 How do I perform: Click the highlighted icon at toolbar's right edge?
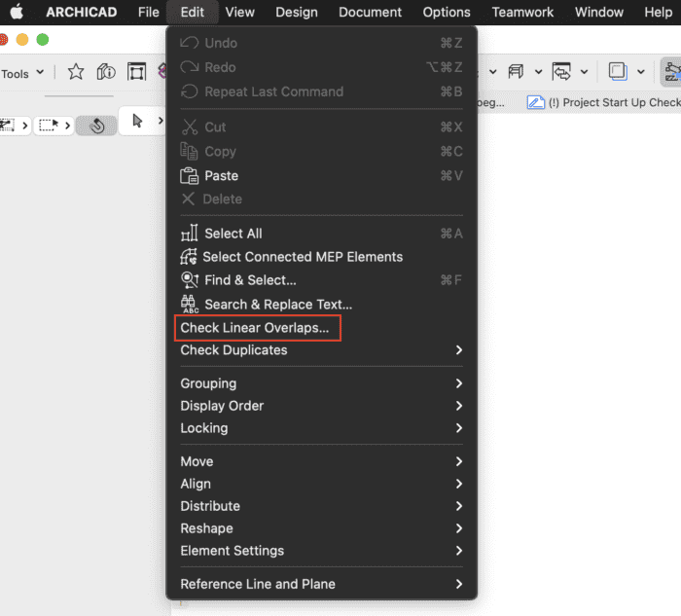coord(671,72)
